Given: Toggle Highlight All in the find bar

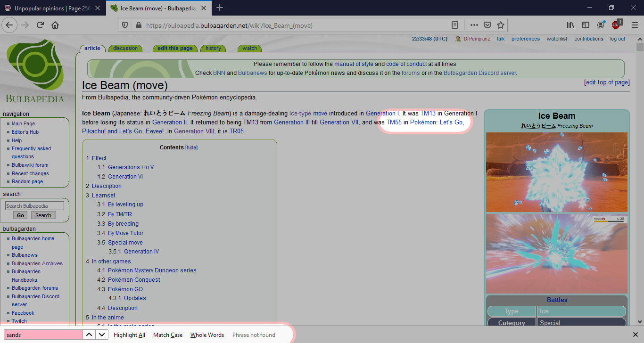Looking at the screenshot, I should click(x=129, y=335).
